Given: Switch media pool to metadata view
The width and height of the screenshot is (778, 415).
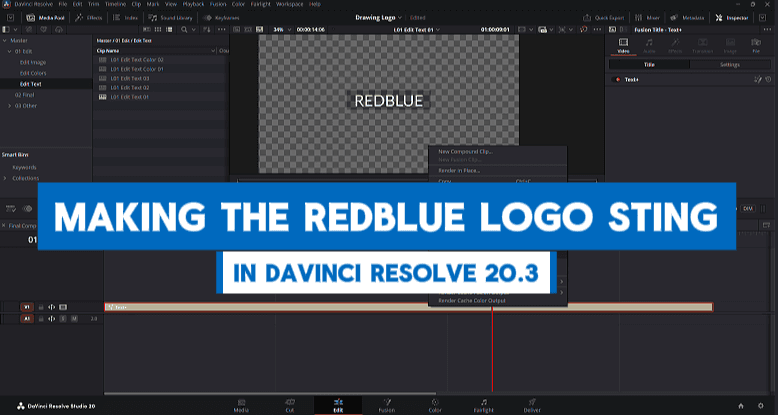Looking at the screenshot, I should [x=146, y=30].
